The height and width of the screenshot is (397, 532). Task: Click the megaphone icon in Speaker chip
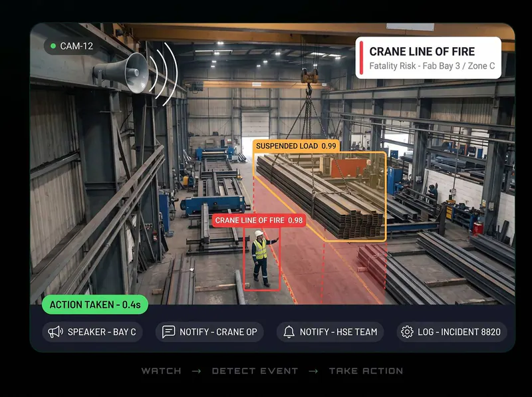point(55,332)
